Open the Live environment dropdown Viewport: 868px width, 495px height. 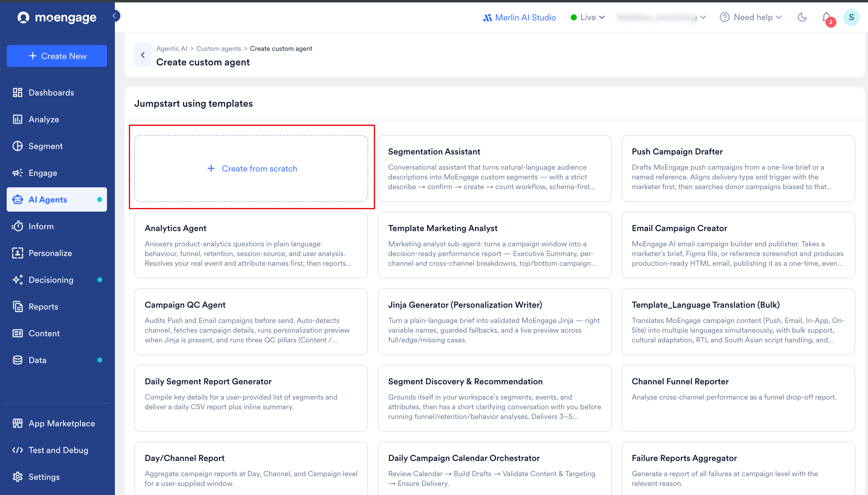click(x=588, y=17)
